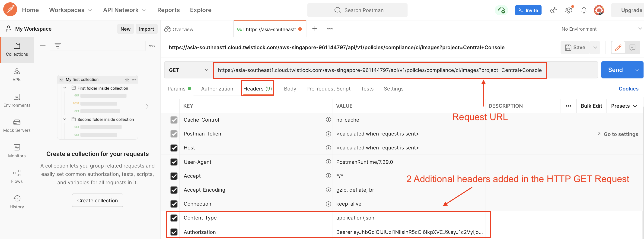
Task: Switch to the Authorization tab
Action: (217, 89)
